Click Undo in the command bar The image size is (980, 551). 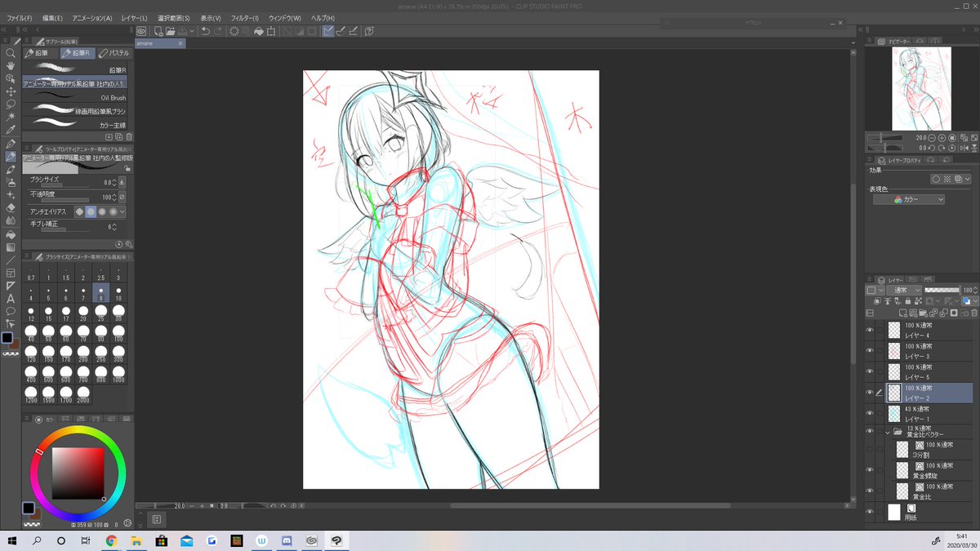point(205,31)
